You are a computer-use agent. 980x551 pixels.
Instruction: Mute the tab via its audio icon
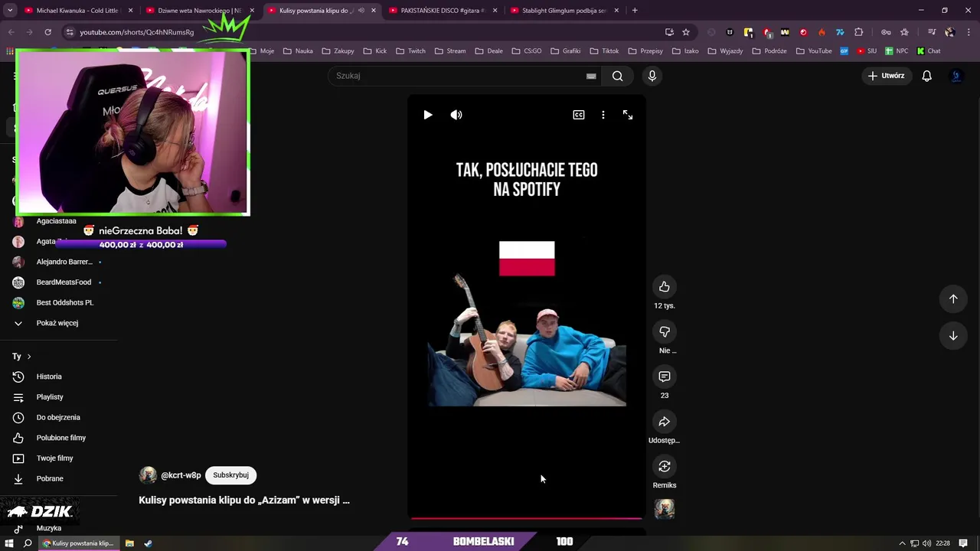pos(362,11)
